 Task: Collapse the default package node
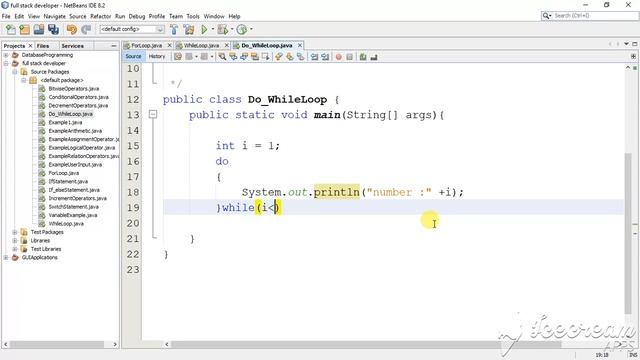click(24, 80)
